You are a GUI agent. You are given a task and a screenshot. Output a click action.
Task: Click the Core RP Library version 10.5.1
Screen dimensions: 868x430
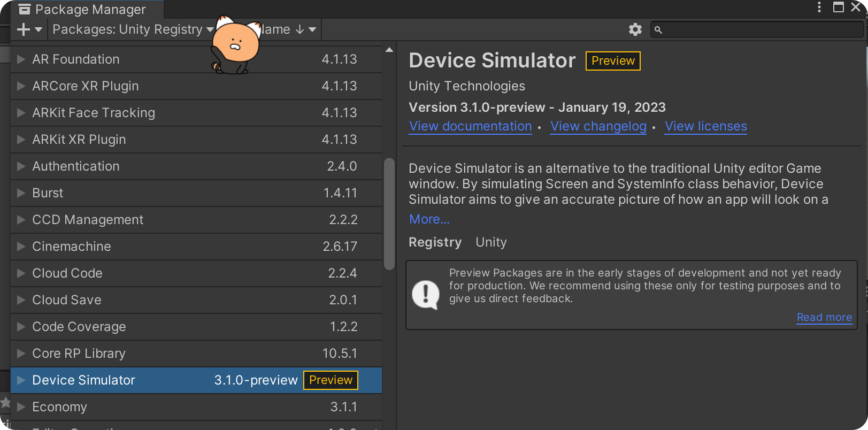[x=340, y=354]
